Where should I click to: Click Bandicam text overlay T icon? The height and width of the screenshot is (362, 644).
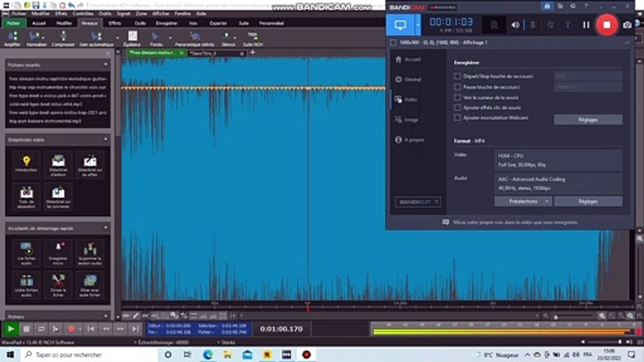pyautogui.click(x=567, y=25)
